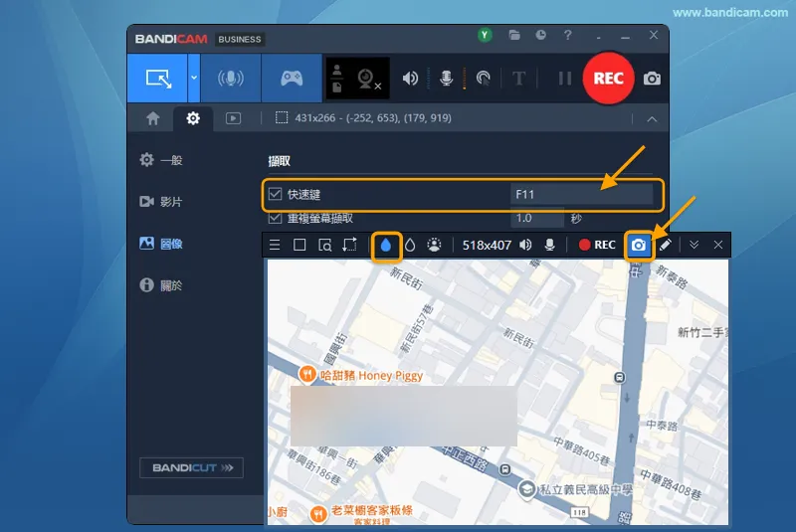Start recording with the big red REC button
796x532 pixels.
point(608,79)
